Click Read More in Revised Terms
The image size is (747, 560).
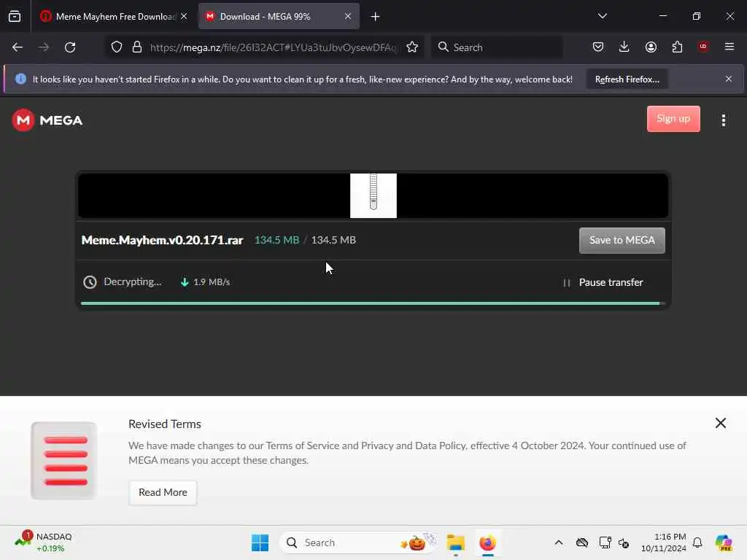tap(163, 492)
